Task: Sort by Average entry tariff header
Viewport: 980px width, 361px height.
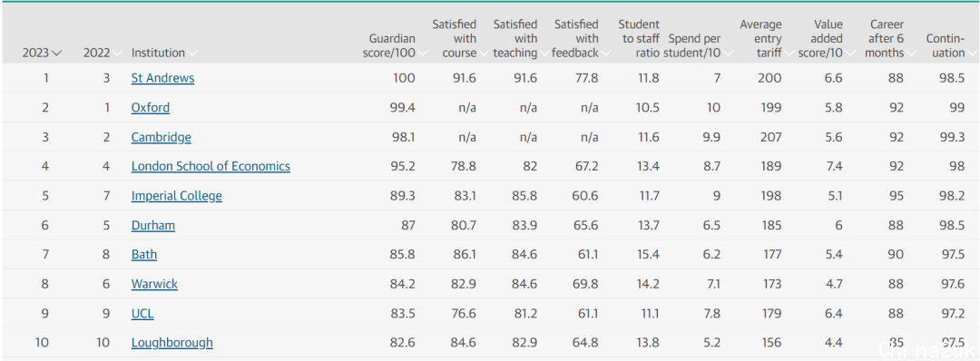Action: click(x=760, y=39)
